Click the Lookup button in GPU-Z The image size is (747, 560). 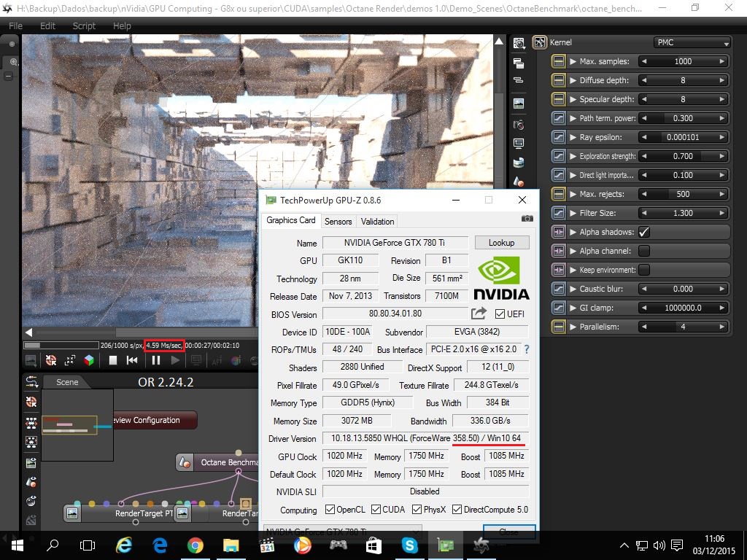502,242
